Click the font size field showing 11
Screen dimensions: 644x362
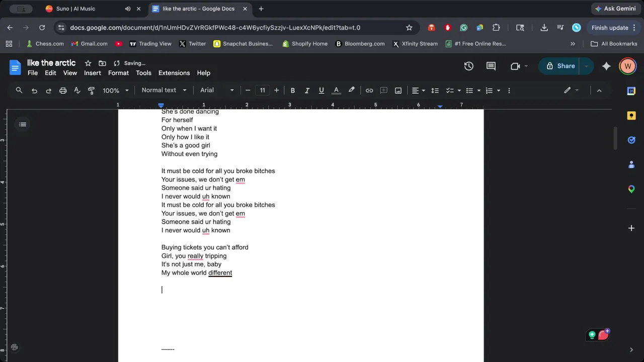coord(262,90)
